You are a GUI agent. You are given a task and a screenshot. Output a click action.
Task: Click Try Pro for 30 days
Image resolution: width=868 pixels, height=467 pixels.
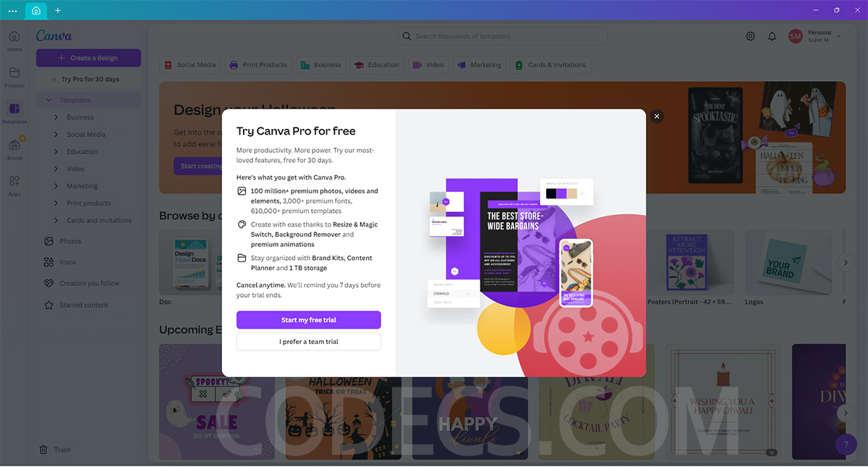(x=88, y=80)
